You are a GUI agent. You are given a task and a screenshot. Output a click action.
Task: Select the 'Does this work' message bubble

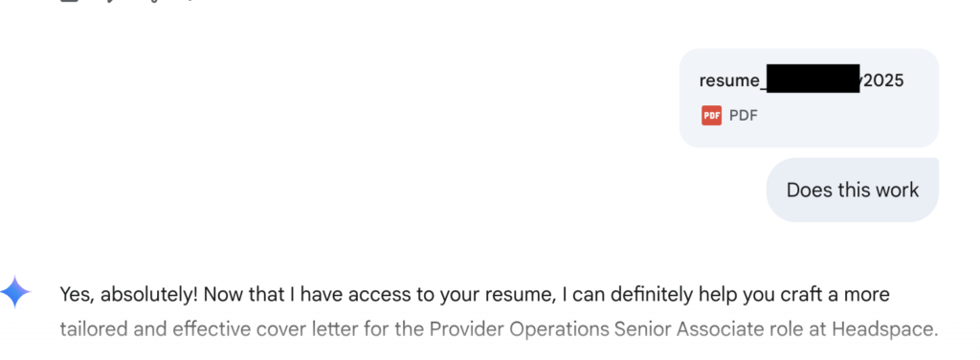(x=853, y=190)
